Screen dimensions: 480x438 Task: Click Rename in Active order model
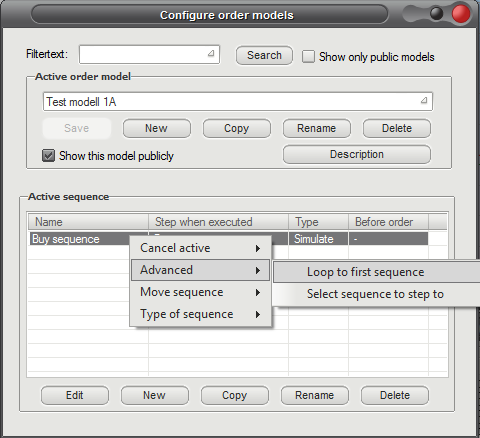[317, 128]
